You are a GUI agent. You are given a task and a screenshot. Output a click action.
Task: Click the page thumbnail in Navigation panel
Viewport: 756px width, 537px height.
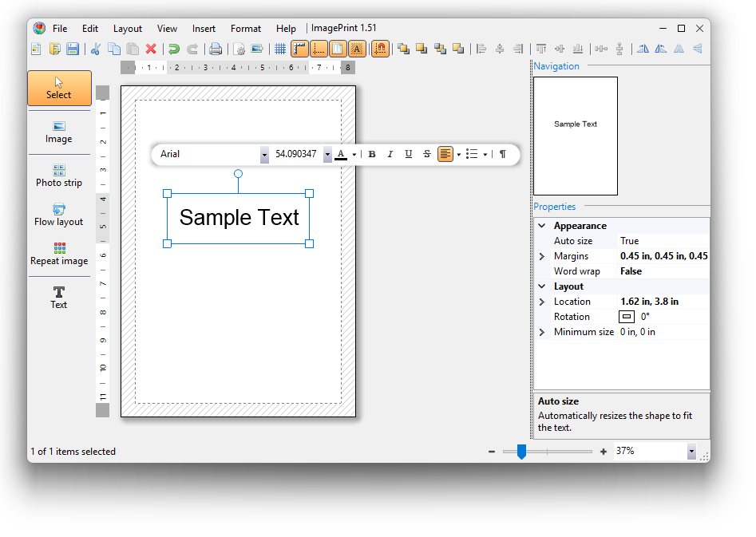[576, 136]
